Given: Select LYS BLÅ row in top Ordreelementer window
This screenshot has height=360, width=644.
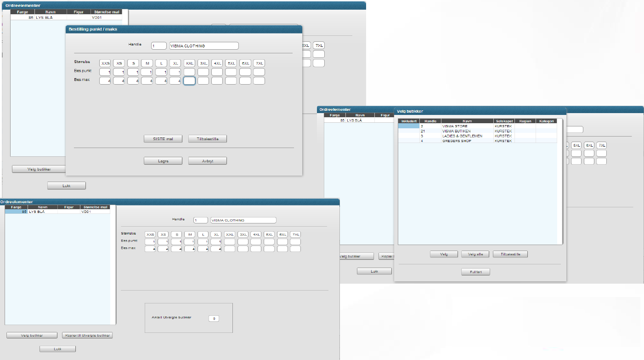Looking at the screenshot, I should point(67,17).
